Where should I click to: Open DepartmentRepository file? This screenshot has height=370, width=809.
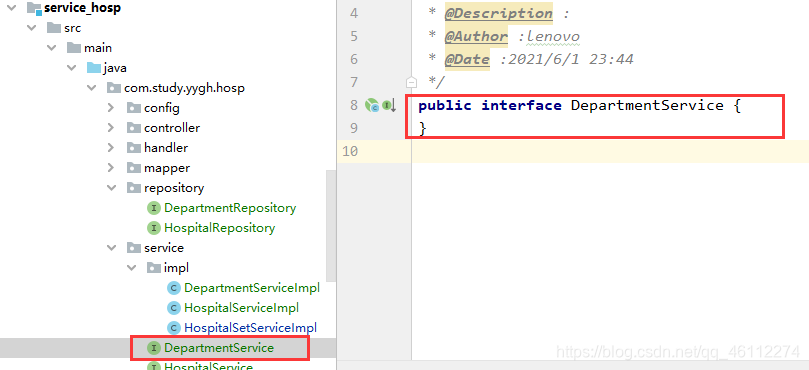point(230,208)
